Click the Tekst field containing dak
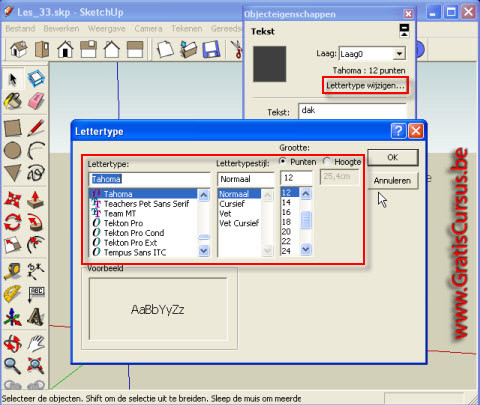Screen dimensions: 480x405 tap(352, 111)
